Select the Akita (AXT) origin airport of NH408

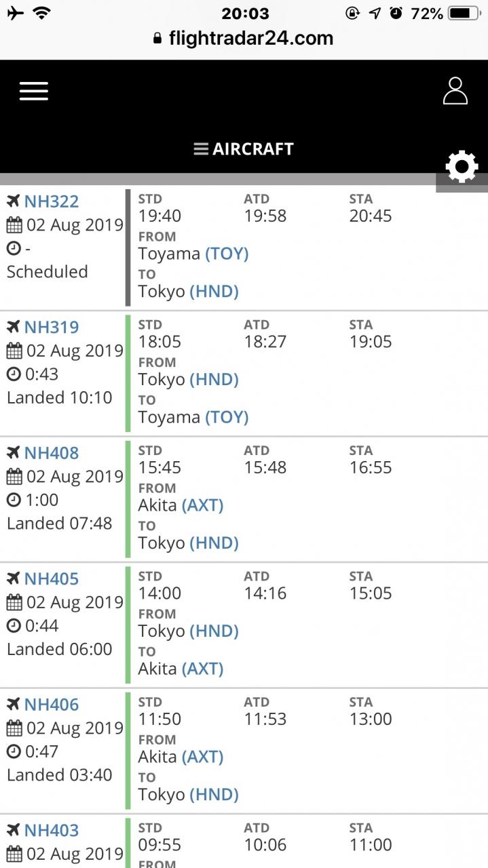(181, 505)
